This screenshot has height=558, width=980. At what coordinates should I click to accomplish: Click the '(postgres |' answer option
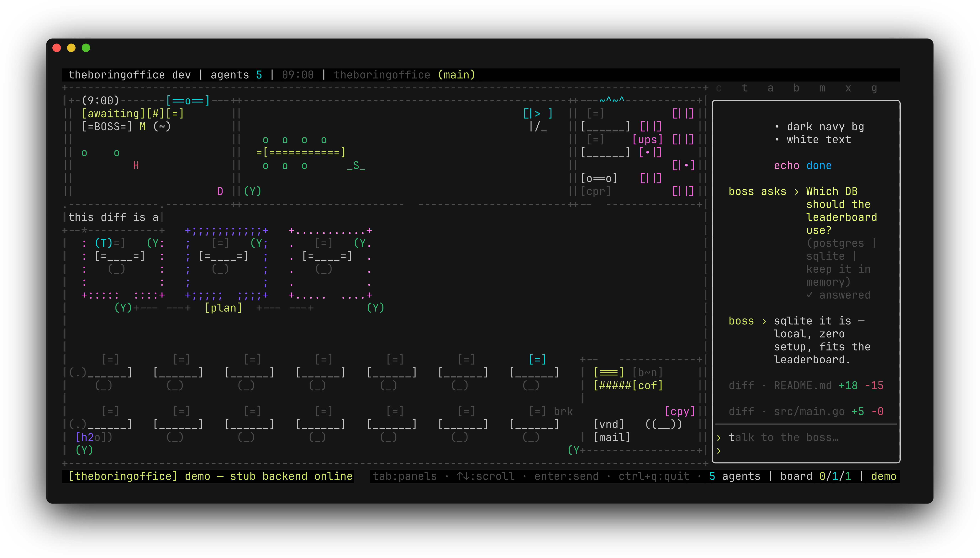[841, 243]
